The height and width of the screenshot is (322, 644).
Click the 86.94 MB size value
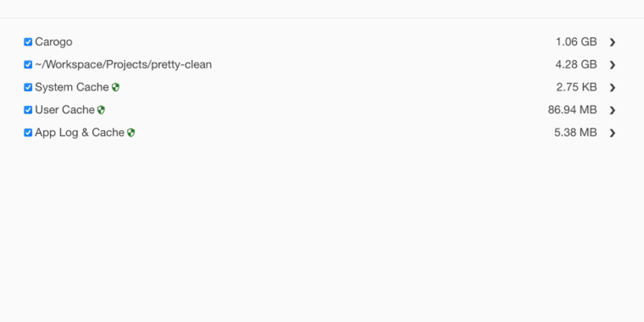[572, 110]
